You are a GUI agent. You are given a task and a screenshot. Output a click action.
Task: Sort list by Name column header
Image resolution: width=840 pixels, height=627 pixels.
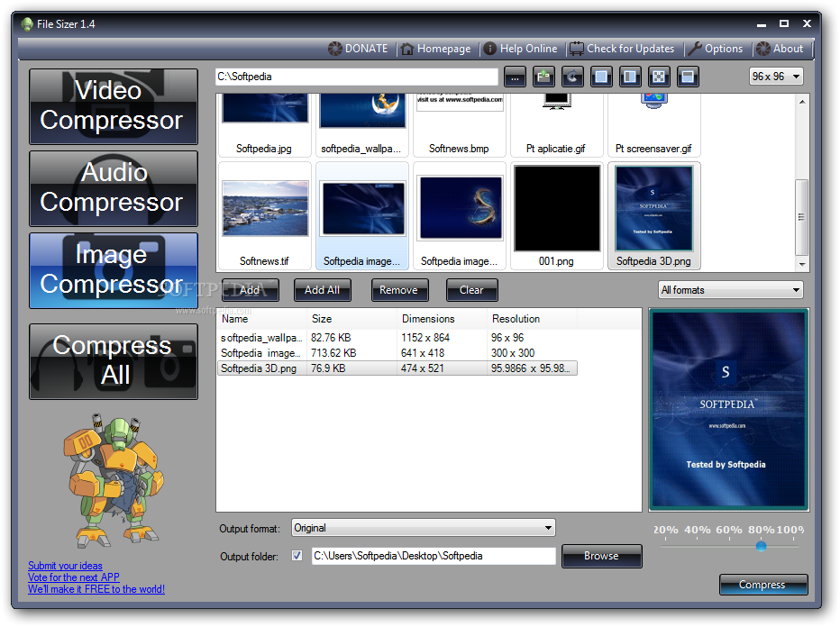pyautogui.click(x=262, y=319)
